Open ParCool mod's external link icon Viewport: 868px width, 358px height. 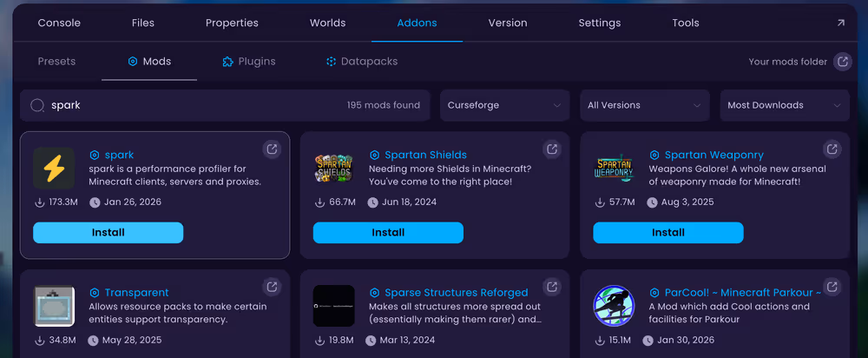832,287
